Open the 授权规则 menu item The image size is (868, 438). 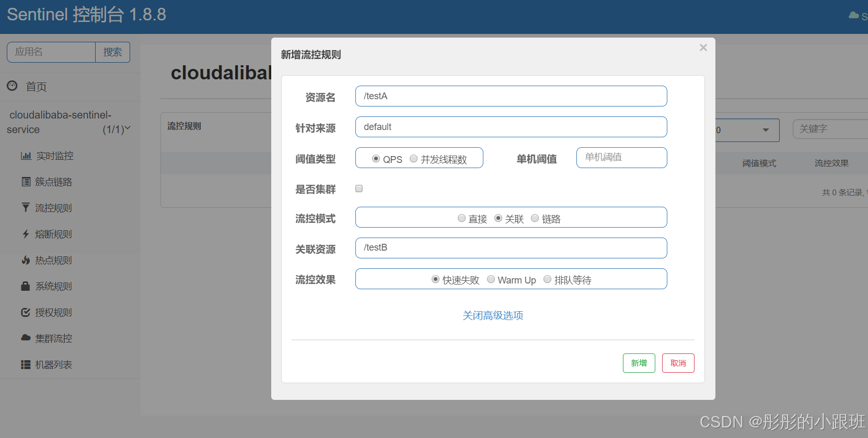click(x=54, y=312)
